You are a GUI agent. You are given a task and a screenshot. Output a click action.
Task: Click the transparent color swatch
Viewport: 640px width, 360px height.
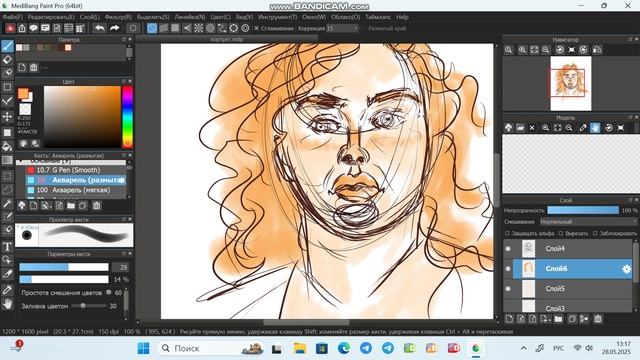(x=25, y=109)
